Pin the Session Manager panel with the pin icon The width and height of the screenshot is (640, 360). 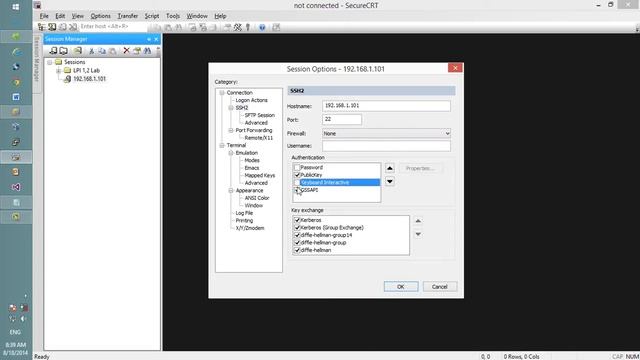149,39
